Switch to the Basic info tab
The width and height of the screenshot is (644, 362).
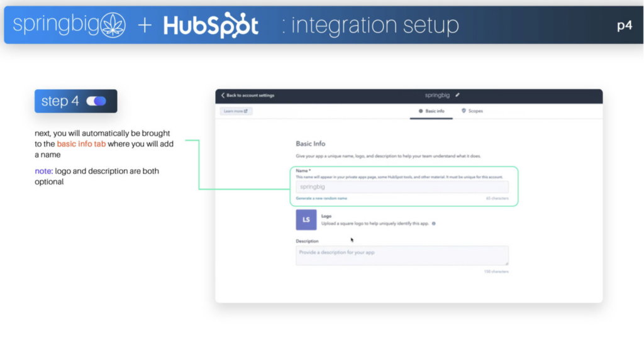click(431, 111)
